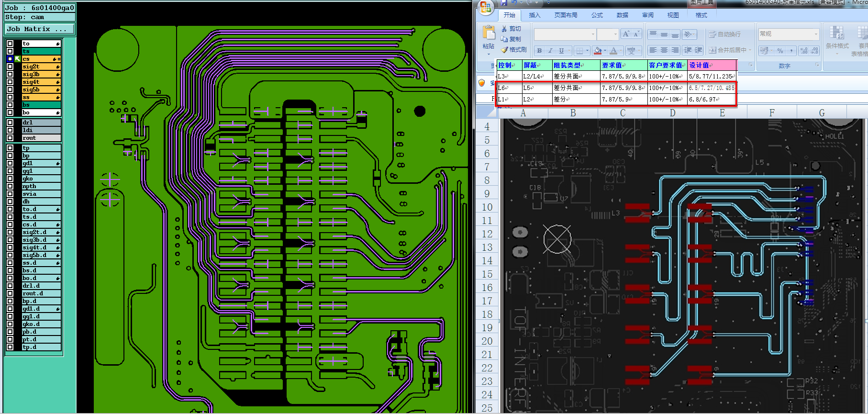868x414 pixels.
Task: Click the Job Matrix button
Action: point(40,29)
